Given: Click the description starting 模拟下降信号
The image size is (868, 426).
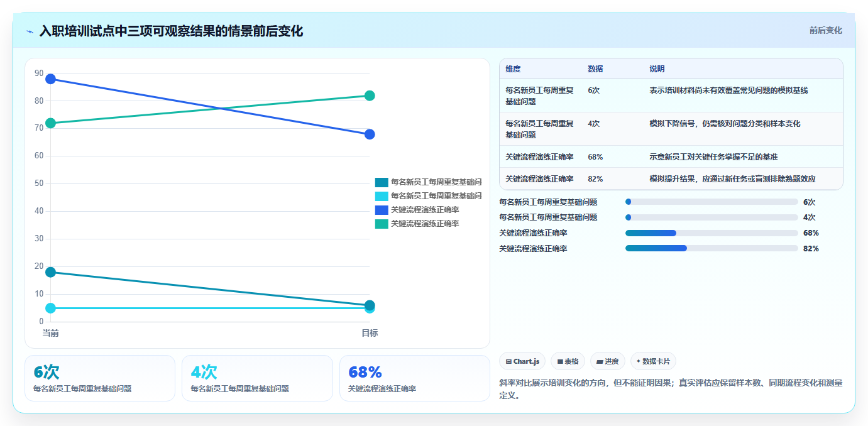Looking at the screenshot, I should pos(725,124).
